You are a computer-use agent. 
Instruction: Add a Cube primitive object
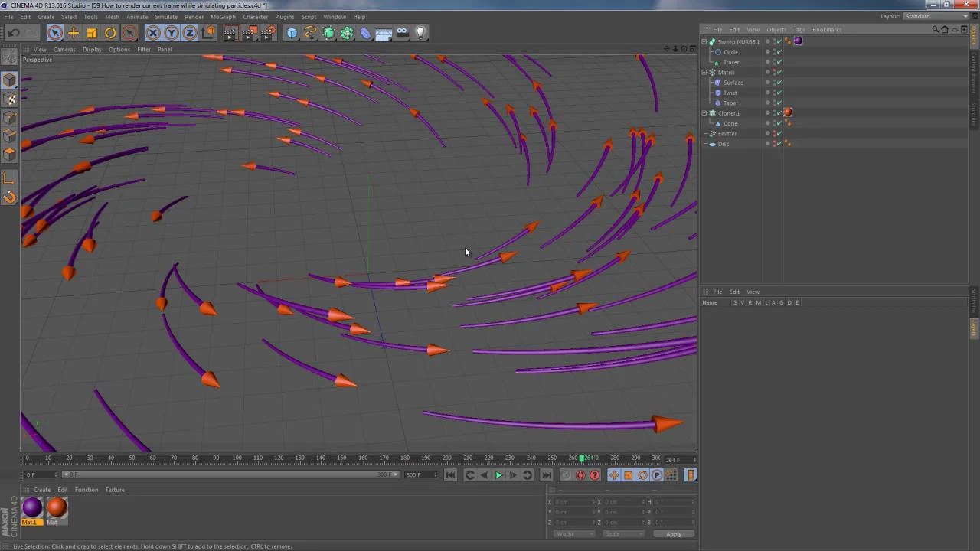292,33
